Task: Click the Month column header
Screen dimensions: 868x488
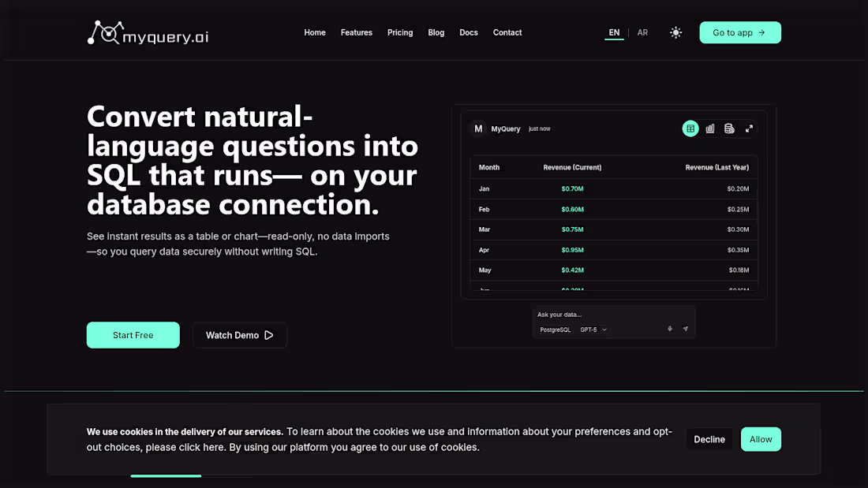Action: point(488,167)
